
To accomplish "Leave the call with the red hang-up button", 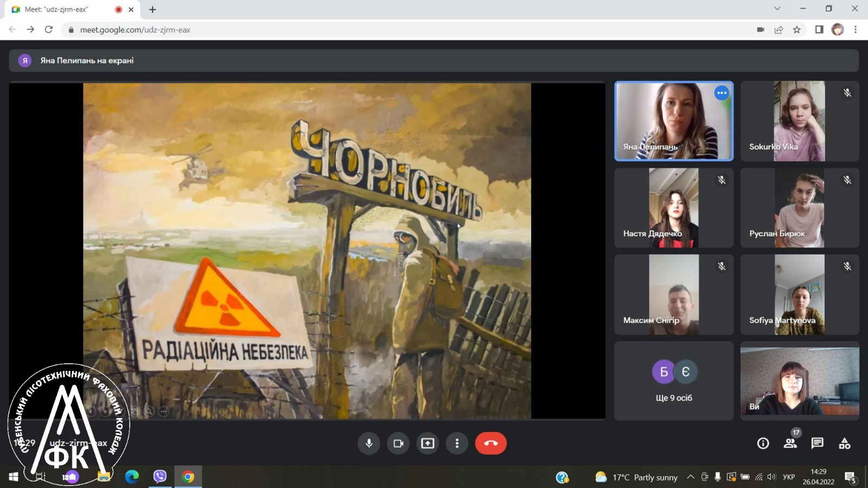I will click(x=491, y=444).
